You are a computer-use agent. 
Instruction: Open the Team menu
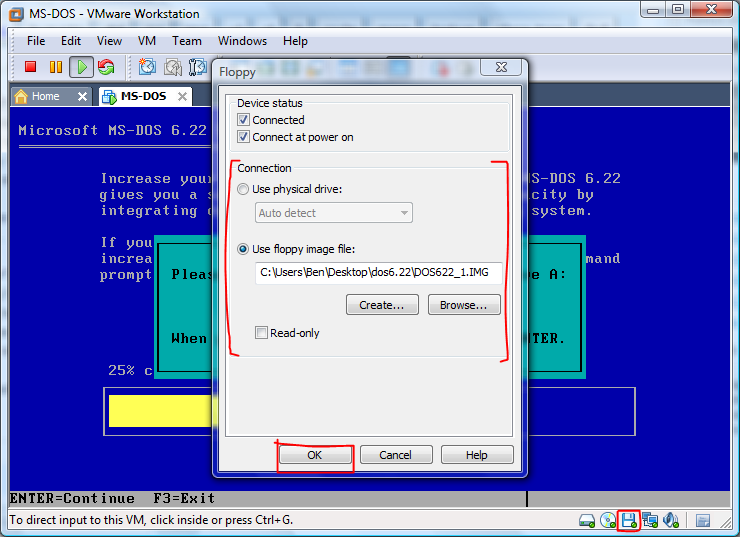coord(186,41)
